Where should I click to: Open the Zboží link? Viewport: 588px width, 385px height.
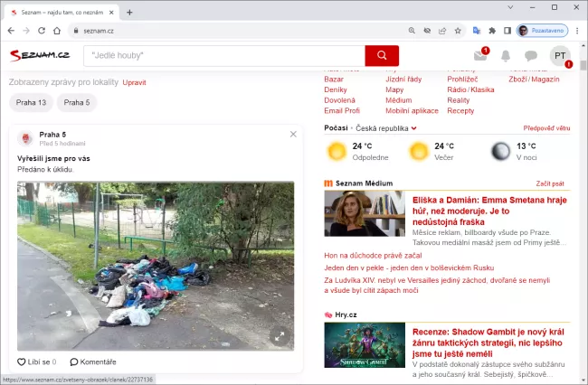(x=517, y=80)
